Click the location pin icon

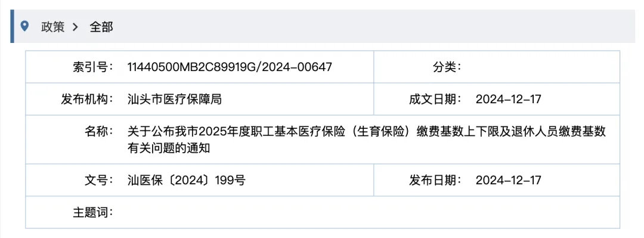tap(25, 26)
